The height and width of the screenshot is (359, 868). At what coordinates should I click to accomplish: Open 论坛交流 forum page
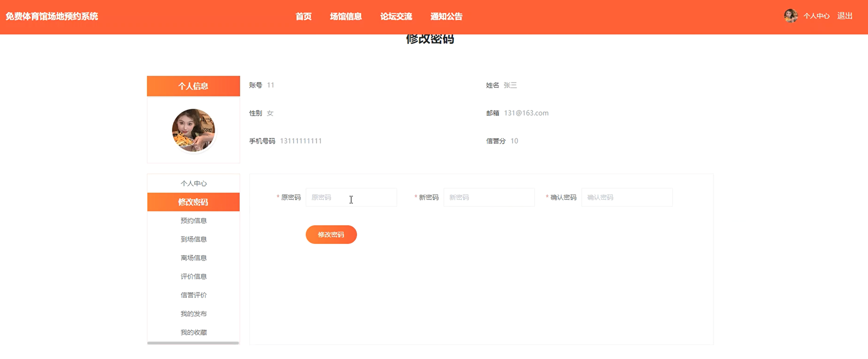point(396,16)
